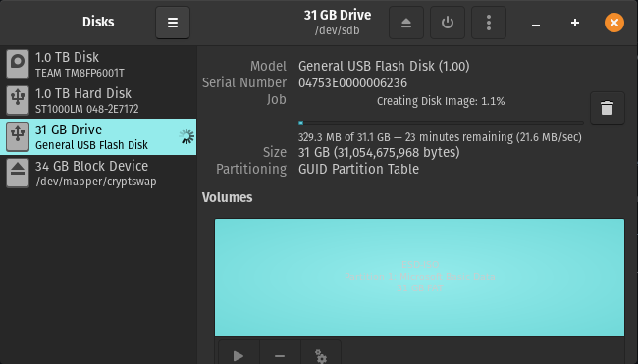Click the eject icon of 34 GB Block Device
The width and height of the screenshot is (638, 364).
[x=18, y=174]
